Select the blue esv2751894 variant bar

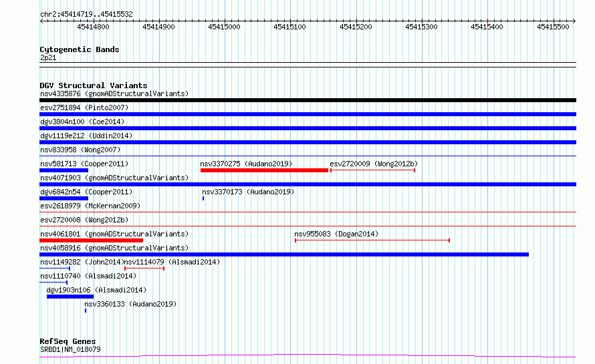(308, 114)
